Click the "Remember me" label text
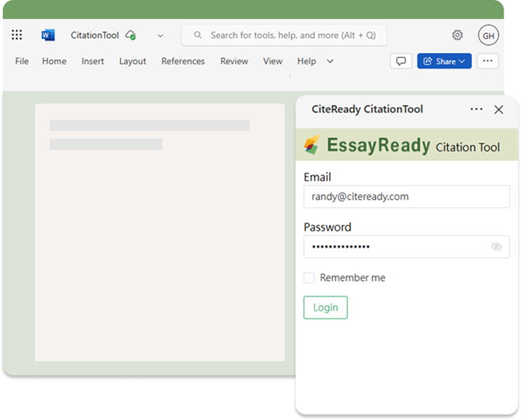Image resolution: width=521 pixels, height=420 pixels. click(x=352, y=278)
